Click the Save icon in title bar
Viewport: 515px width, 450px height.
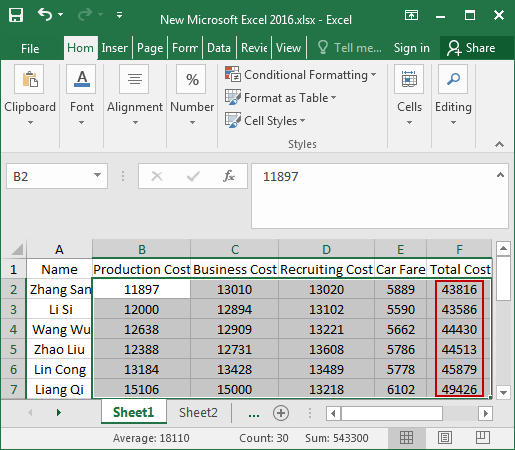[16, 15]
